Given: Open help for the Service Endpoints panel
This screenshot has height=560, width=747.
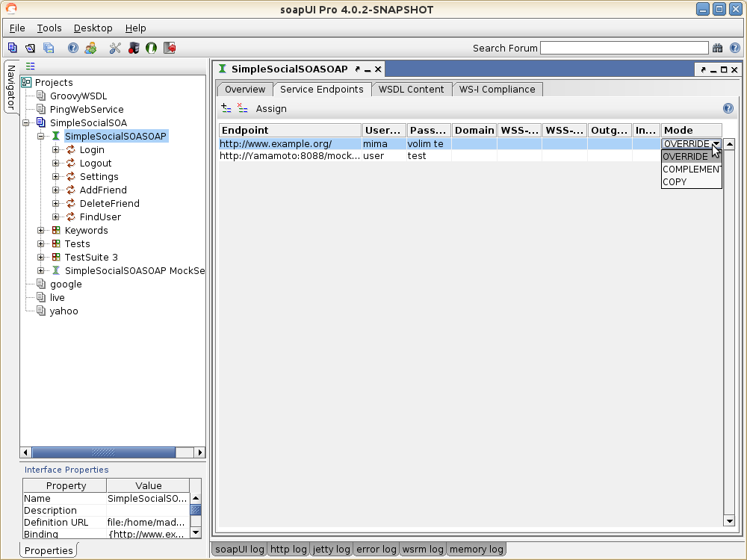Looking at the screenshot, I should [x=728, y=108].
